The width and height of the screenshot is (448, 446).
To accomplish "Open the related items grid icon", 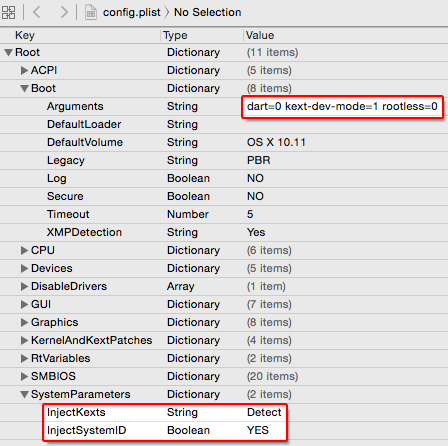I will click(x=8, y=13).
